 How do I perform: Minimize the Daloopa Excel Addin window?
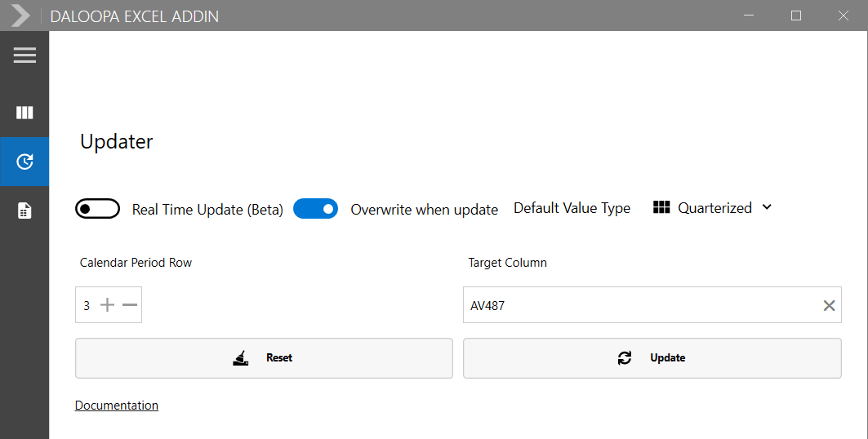pyautogui.click(x=749, y=16)
